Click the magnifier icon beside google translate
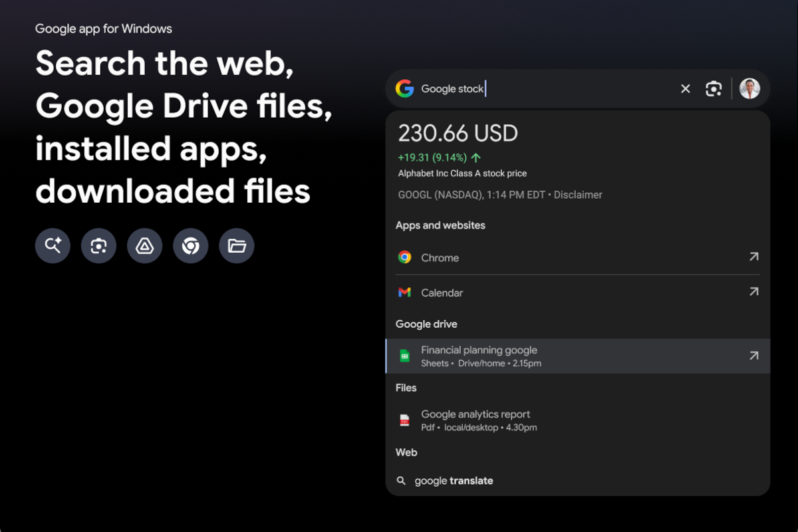798x532 pixels. (x=401, y=480)
